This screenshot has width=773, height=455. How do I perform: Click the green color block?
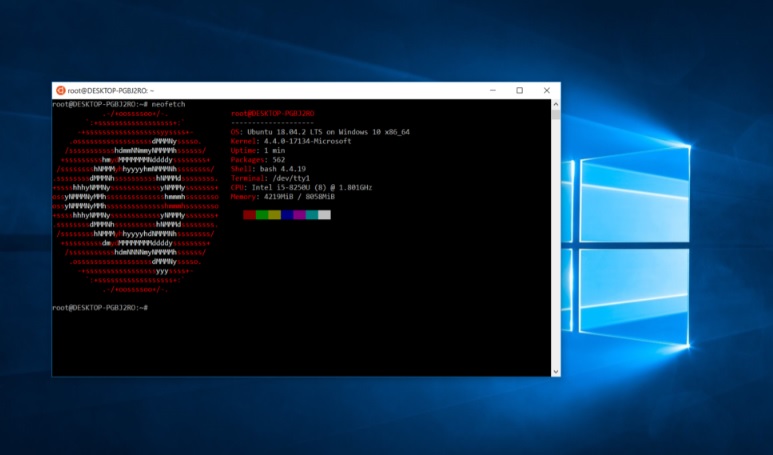point(262,215)
